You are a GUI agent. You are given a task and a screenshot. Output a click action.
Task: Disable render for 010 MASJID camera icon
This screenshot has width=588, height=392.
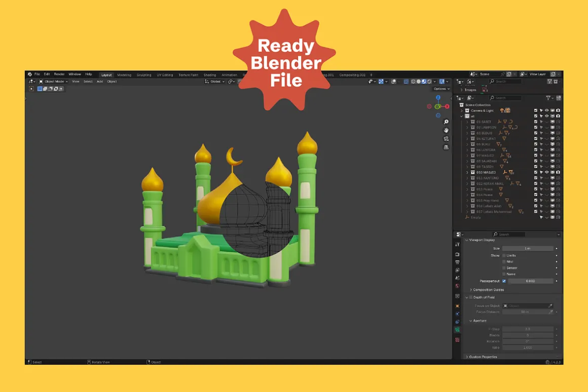point(558,172)
